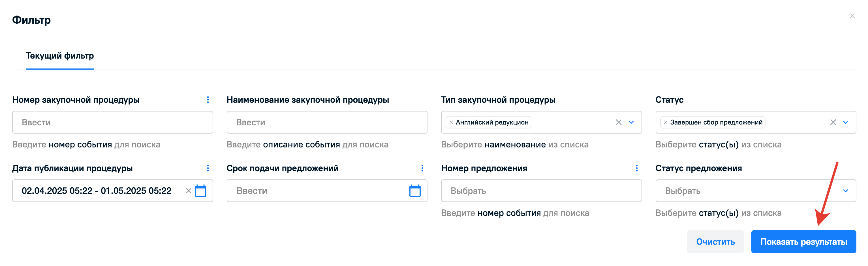Click Показать результаты button

click(x=803, y=242)
